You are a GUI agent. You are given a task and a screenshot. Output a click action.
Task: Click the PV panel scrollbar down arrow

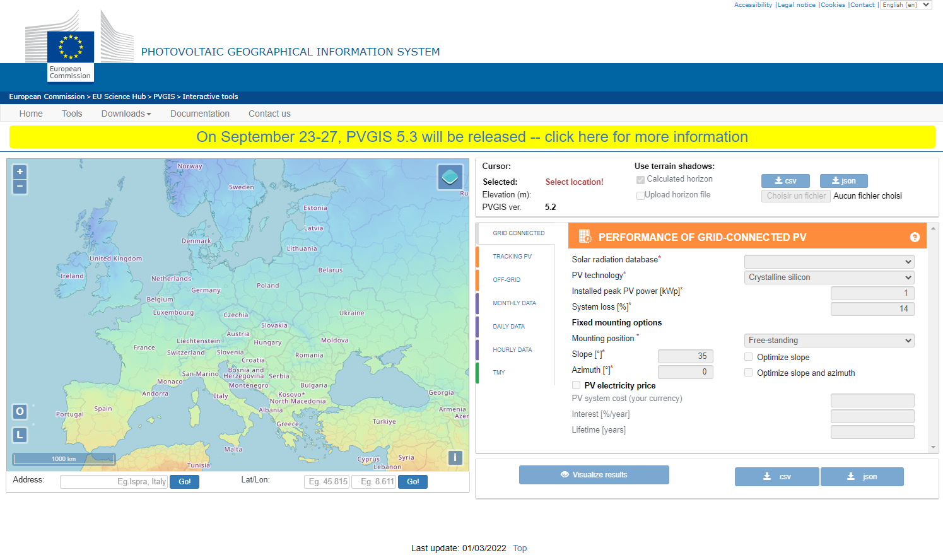pos(934,447)
